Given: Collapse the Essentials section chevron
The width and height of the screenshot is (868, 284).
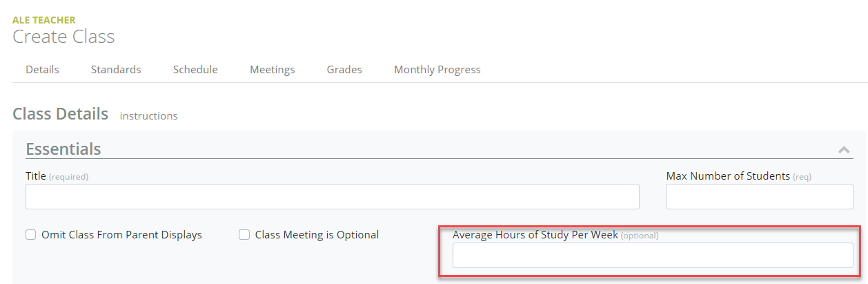Looking at the screenshot, I should click(x=843, y=149).
